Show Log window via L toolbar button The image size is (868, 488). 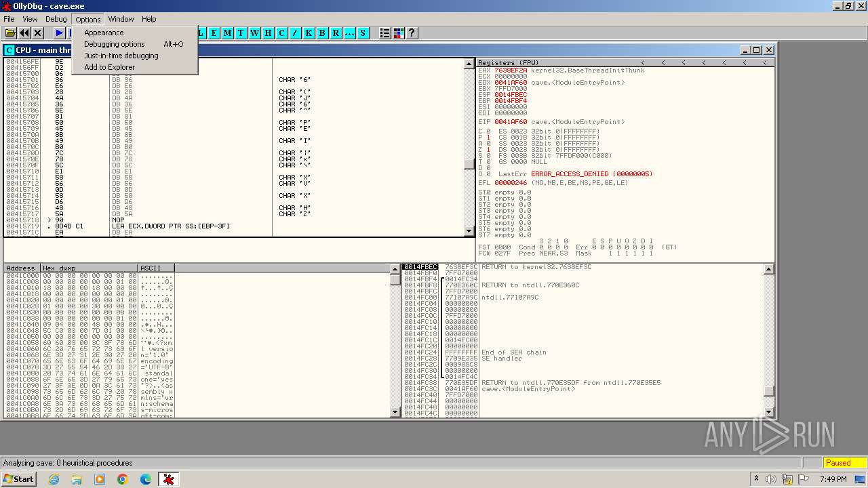[x=201, y=33]
